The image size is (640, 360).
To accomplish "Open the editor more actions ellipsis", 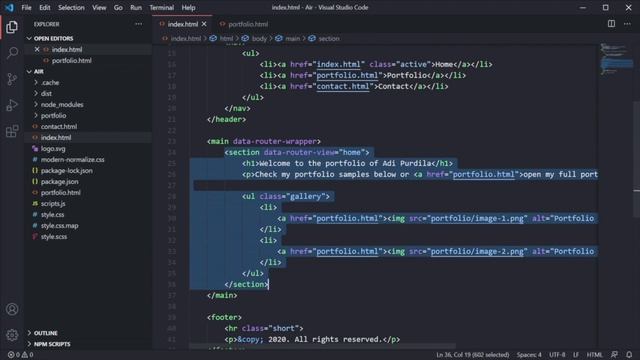I will (x=627, y=24).
